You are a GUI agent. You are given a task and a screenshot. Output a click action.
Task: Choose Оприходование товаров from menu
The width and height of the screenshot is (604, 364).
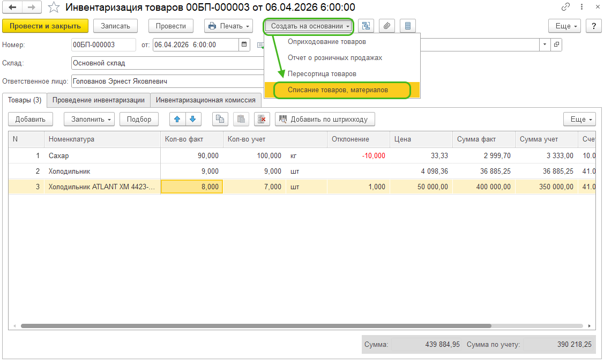(x=327, y=41)
